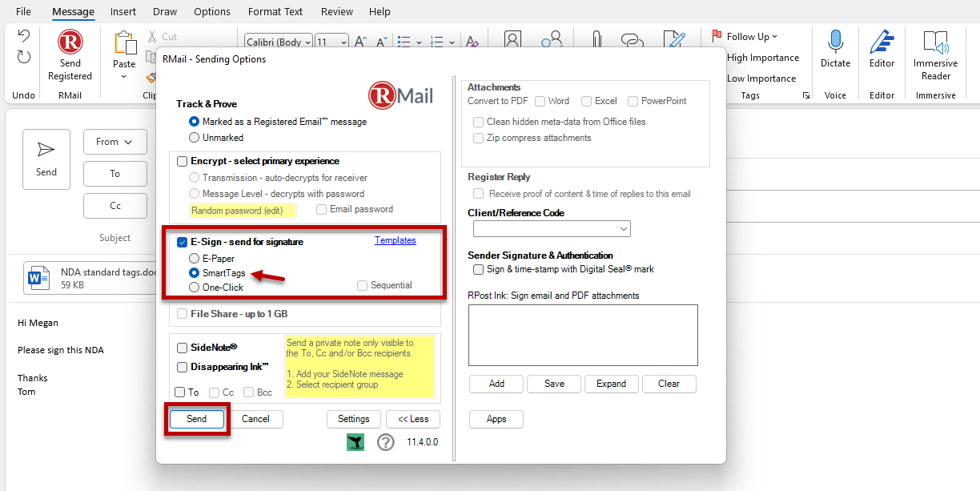Click the question mark help icon
This screenshot has width=980, height=491.
point(386,442)
